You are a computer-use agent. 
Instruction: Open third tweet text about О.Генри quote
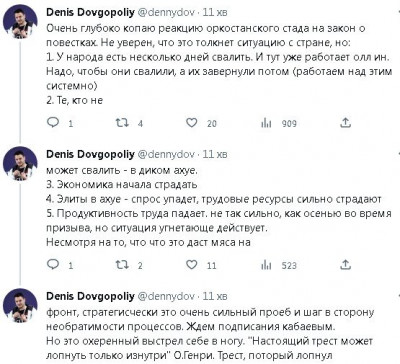(210, 334)
